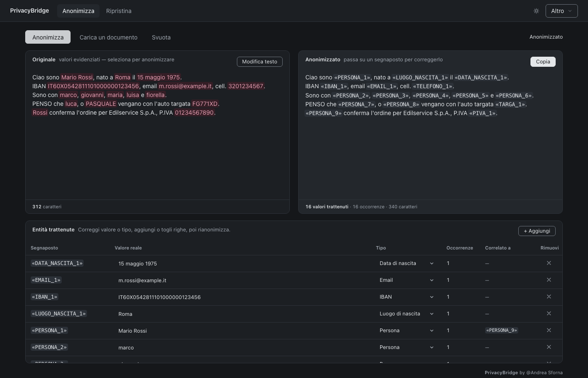Remove the EMAIL_1 row
Viewport: 588px width, 378px height.
549,280
